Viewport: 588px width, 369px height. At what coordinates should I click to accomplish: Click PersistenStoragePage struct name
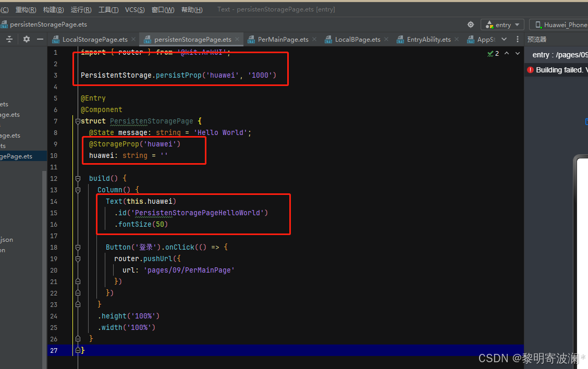coord(152,121)
